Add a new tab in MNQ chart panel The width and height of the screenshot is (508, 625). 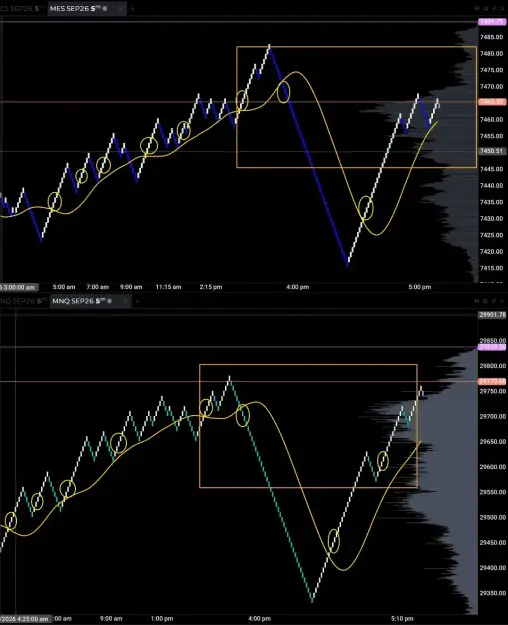[137, 301]
